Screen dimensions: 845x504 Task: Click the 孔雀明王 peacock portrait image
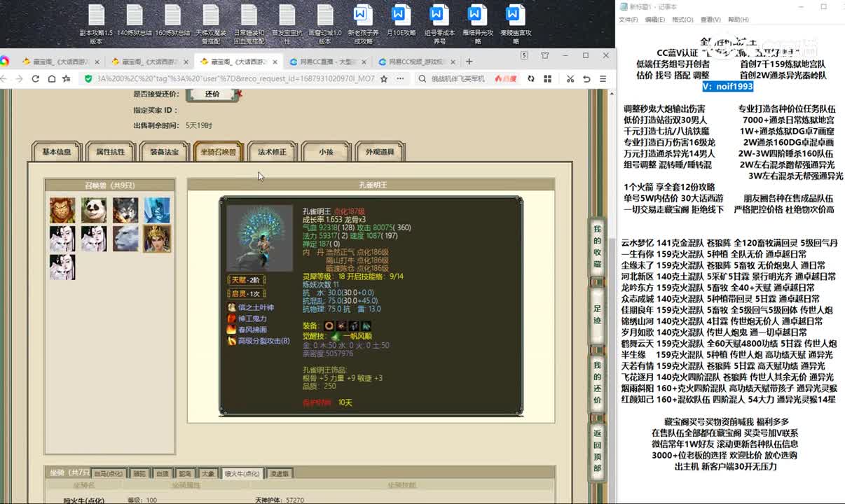tap(260, 238)
